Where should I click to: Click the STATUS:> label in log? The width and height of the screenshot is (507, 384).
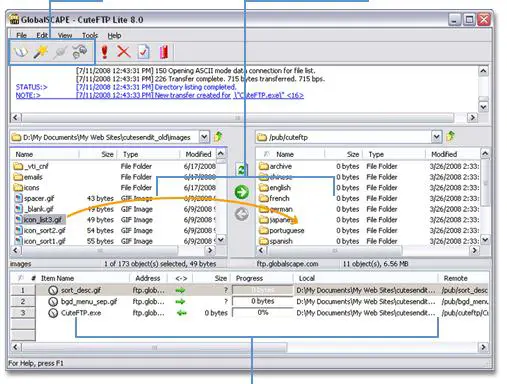32,87
